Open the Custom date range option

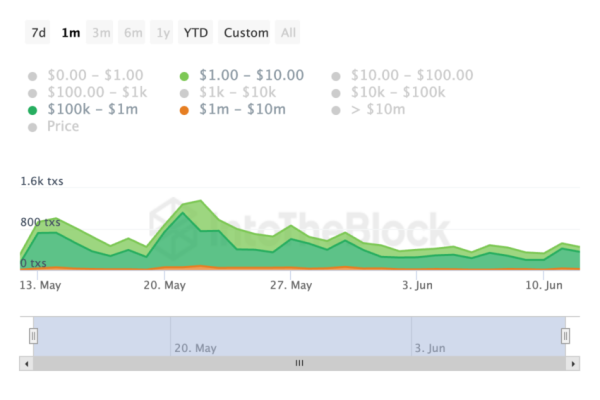coord(246,33)
